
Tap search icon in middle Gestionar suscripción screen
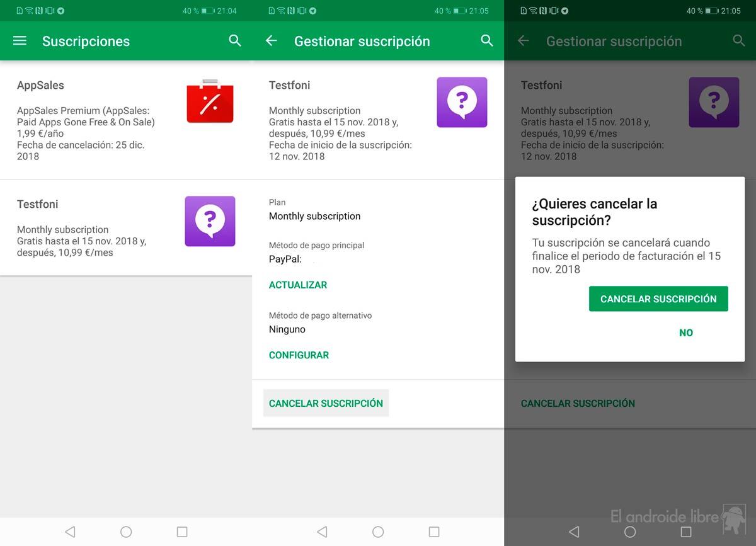tap(487, 41)
